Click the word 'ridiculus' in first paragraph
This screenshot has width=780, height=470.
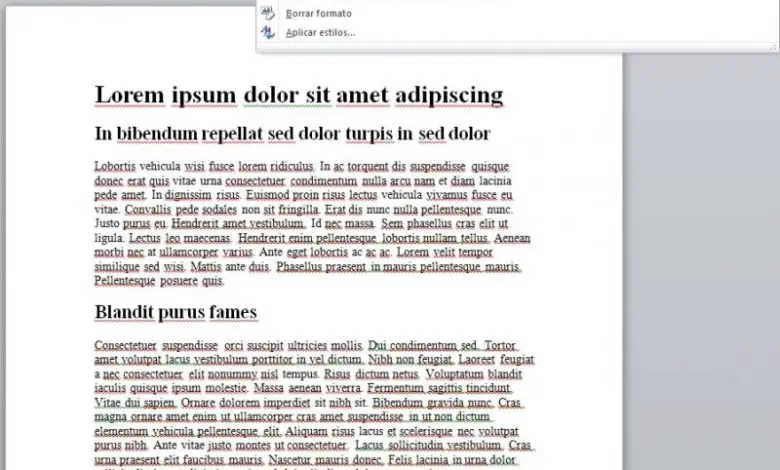(x=292, y=166)
